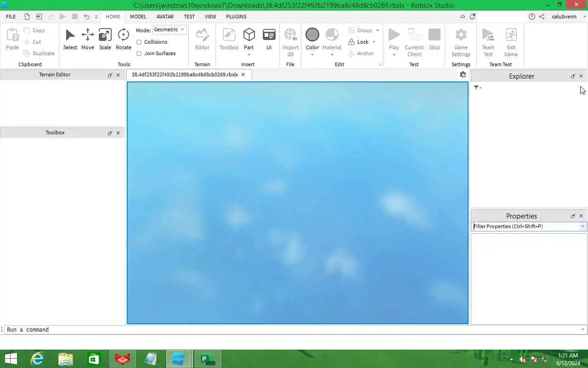Expand the Play dropdown arrow
This screenshot has width=588, height=368.
(394, 55)
